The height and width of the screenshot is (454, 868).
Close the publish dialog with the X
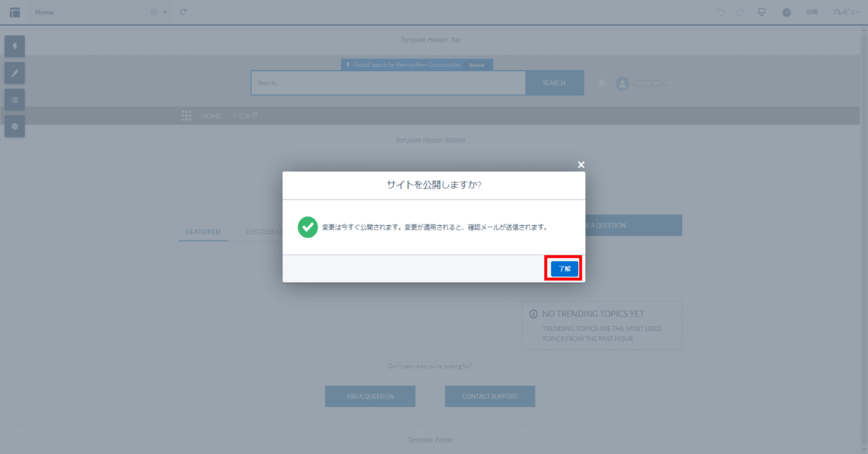(x=581, y=164)
